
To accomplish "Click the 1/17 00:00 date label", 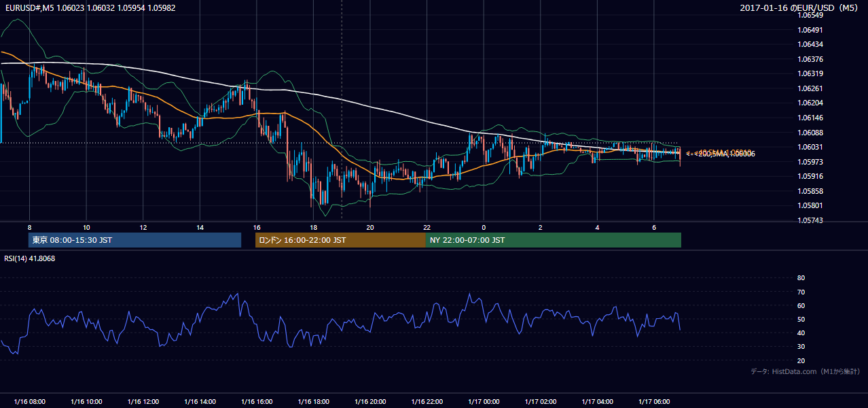I will point(484,402).
